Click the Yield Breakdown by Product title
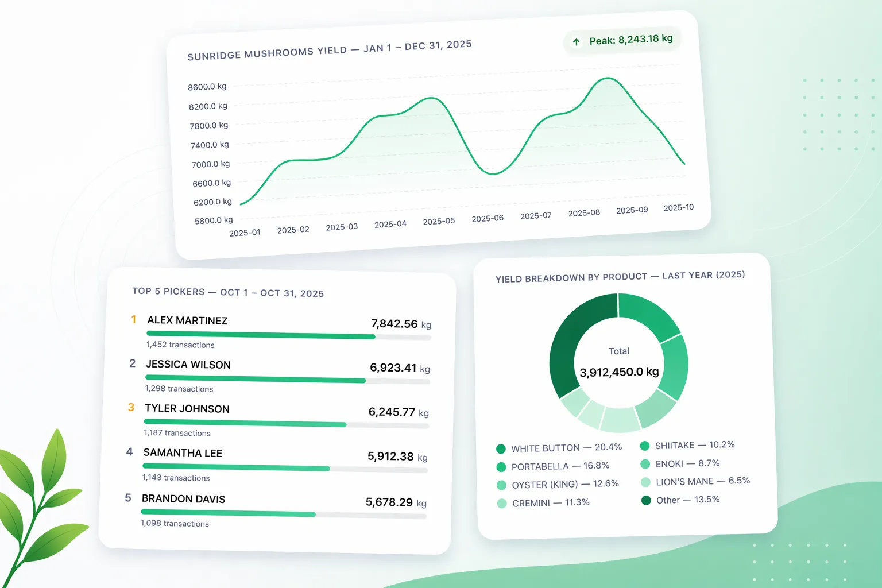 (620, 277)
